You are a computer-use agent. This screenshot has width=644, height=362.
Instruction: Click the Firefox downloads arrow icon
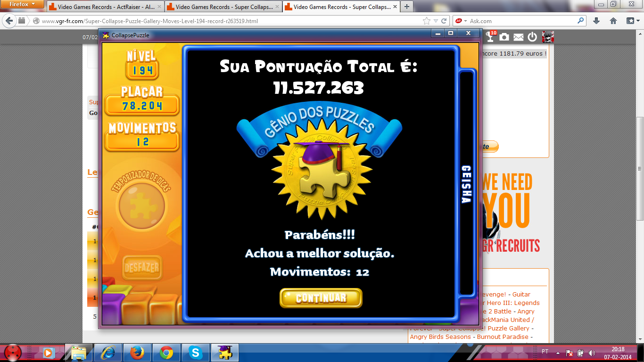(x=596, y=21)
